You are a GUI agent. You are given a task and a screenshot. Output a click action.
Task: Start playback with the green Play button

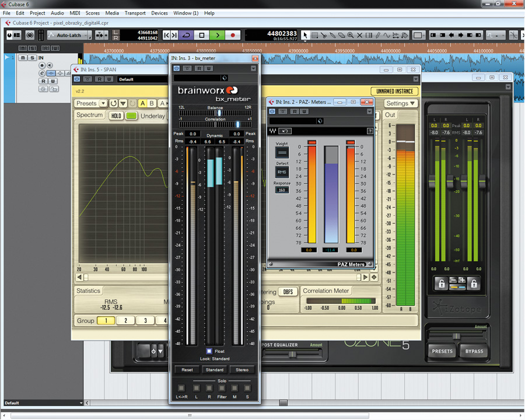pyautogui.click(x=218, y=35)
